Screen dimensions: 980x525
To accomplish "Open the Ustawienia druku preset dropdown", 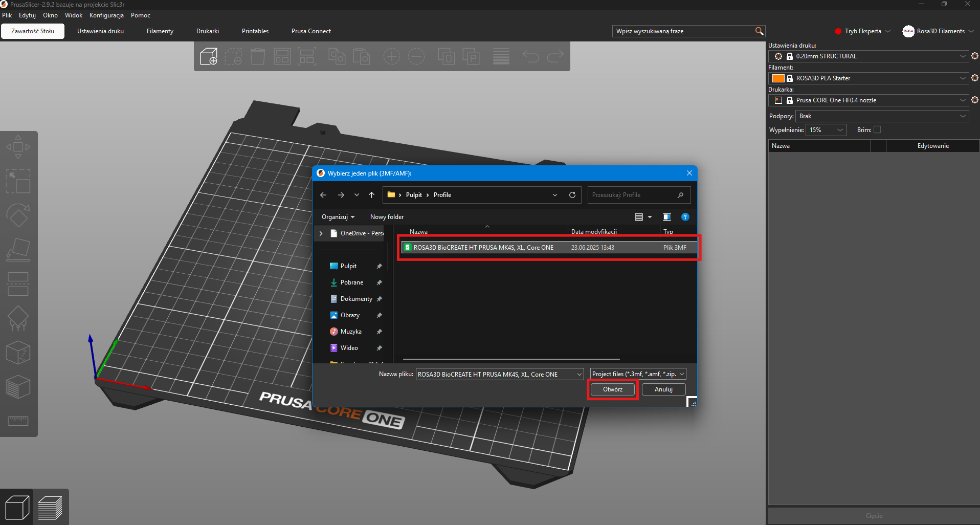I will click(x=868, y=56).
